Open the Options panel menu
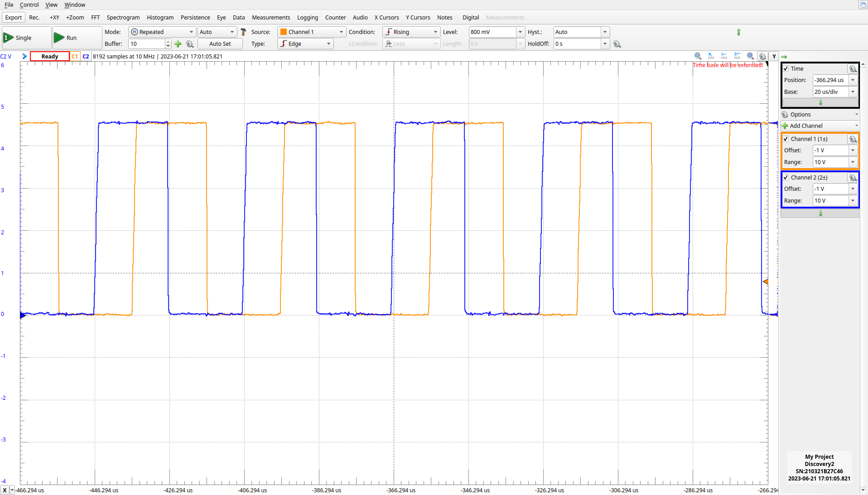 820,114
